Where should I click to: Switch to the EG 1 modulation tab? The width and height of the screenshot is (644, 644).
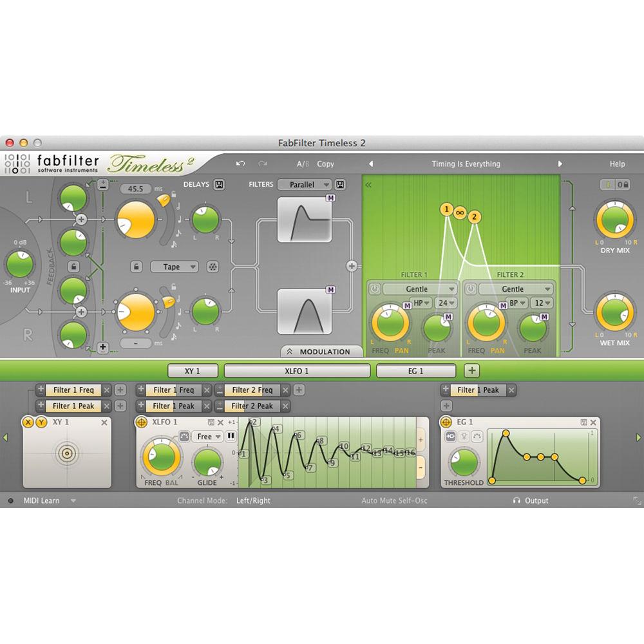416,370
